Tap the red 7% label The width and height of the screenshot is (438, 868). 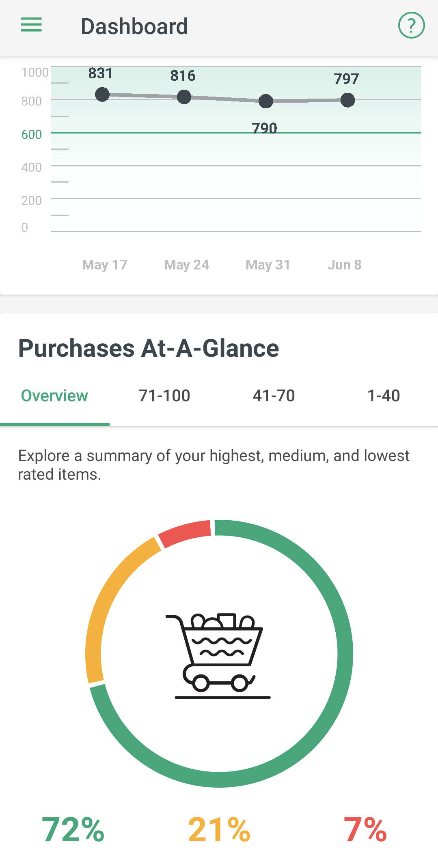(365, 830)
